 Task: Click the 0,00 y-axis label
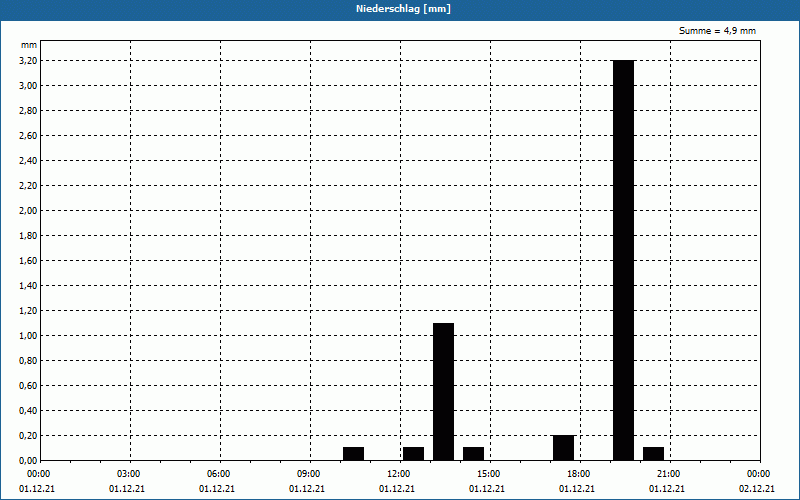point(28,461)
